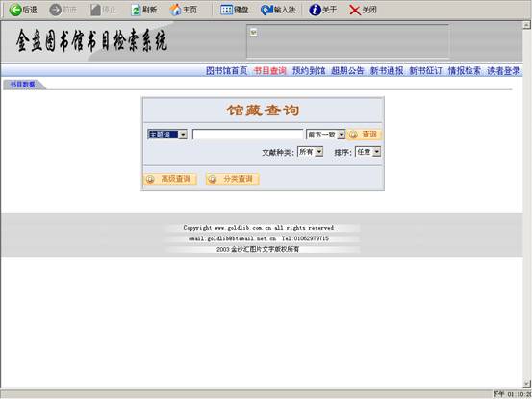Image resolution: width=532 pixels, height=399 pixels.
Task: Expand the 文献种类 所有 dropdown
Action: point(319,152)
